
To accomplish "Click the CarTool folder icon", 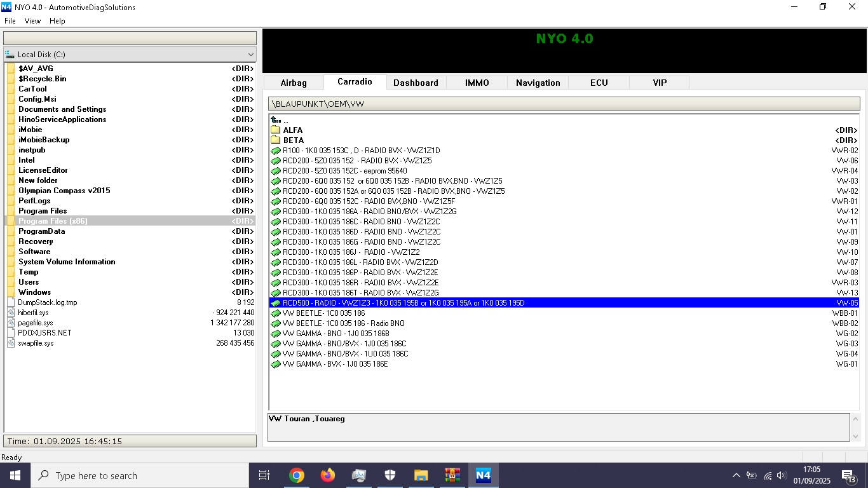I will coord(11,89).
